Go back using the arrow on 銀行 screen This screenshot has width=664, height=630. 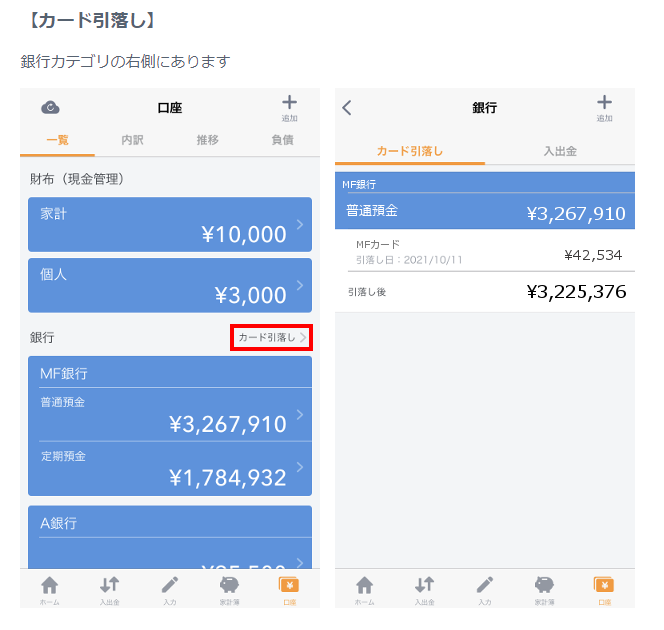click(x=347, y=108)
